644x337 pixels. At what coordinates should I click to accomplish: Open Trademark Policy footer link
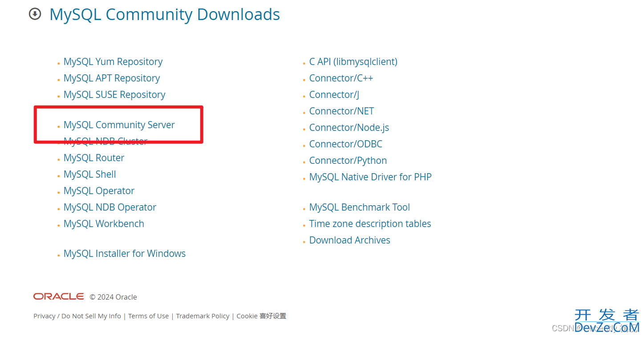pos(203,316)
